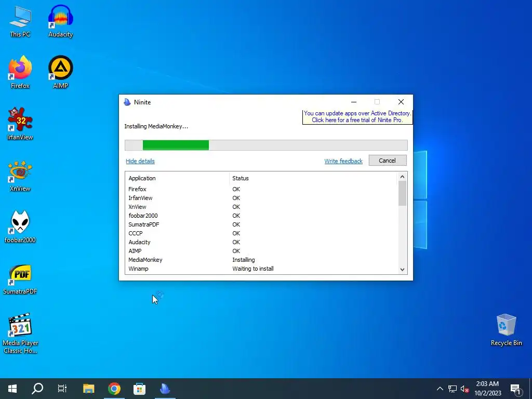Click the Ninite logo in the title bar

coord(127,102)
